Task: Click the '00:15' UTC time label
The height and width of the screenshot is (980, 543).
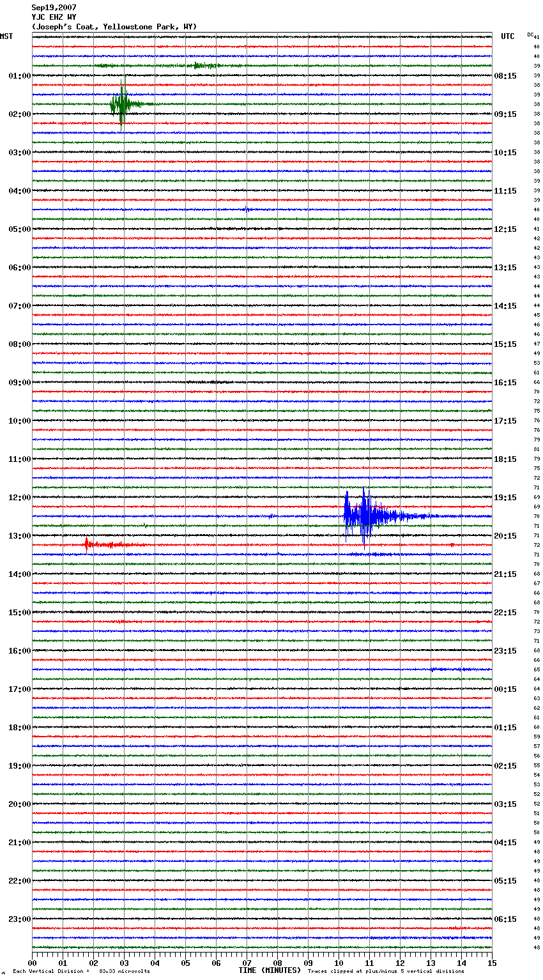Action: pos(505,689)
